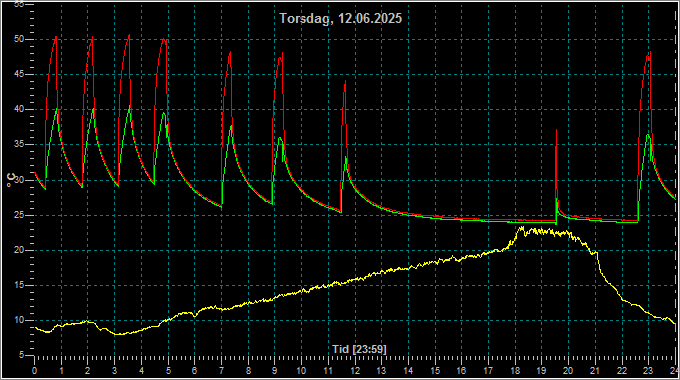
Task: Select hour 7 on the time axis
Action: pos(221,371)
